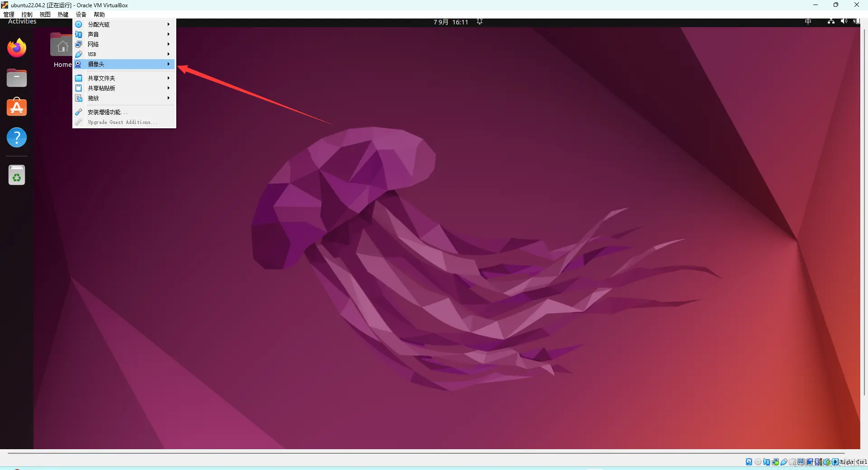The image size is (868, 470).
Task: Open Ubuntu Software from the dock
Action: (17, 108)
